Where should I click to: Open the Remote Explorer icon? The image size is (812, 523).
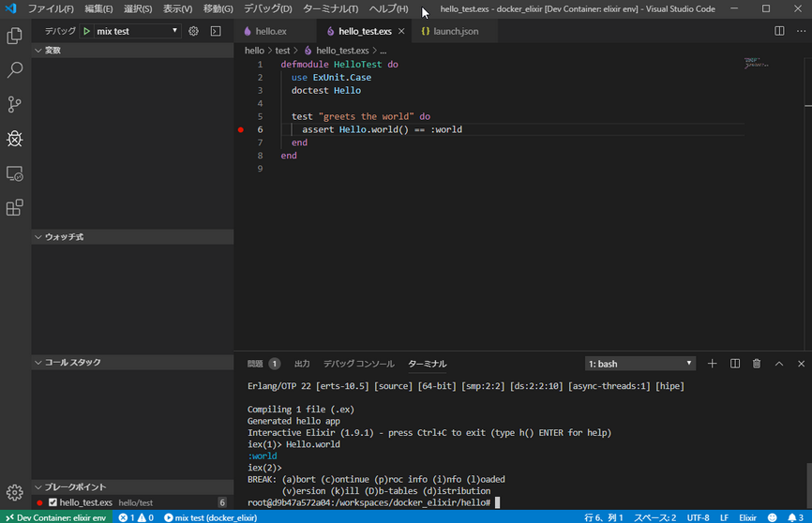point(15,174)
